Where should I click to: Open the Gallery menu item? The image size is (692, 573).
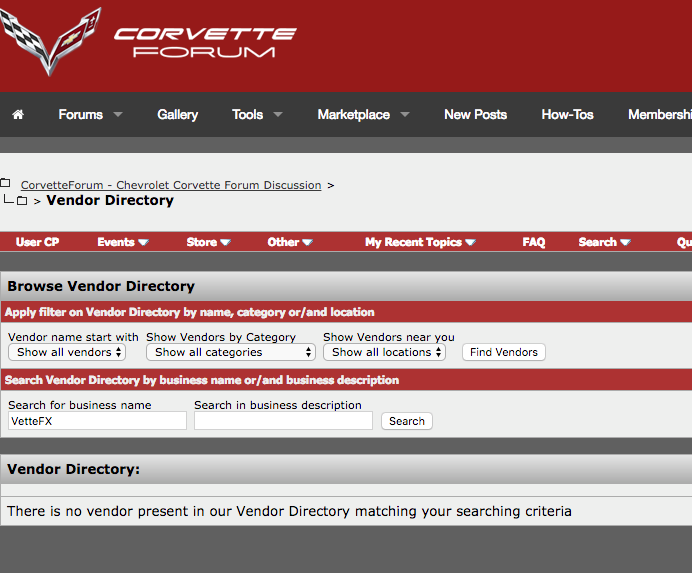[x=177, y=115]
